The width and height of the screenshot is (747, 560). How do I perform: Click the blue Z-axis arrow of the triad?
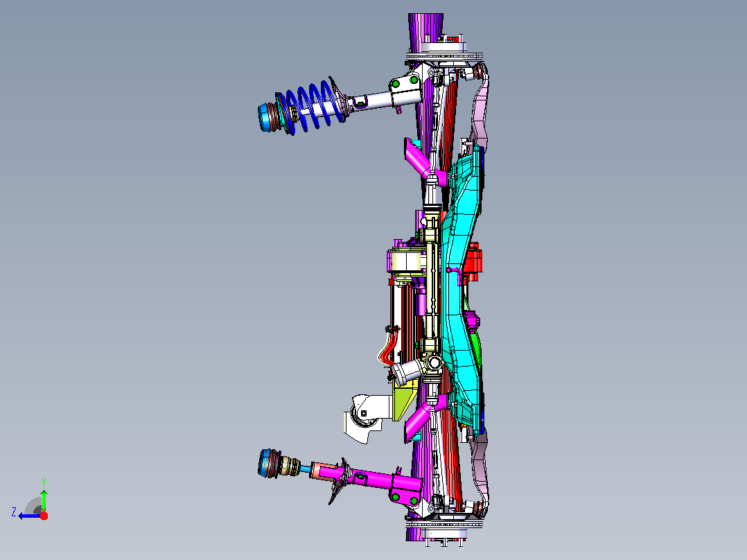(x=28, y=516)
